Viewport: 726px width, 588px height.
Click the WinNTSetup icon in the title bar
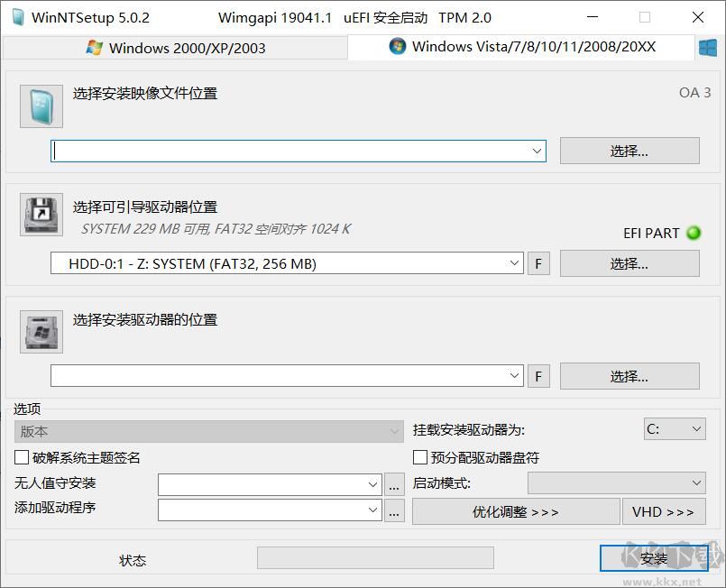coord(16,17)
